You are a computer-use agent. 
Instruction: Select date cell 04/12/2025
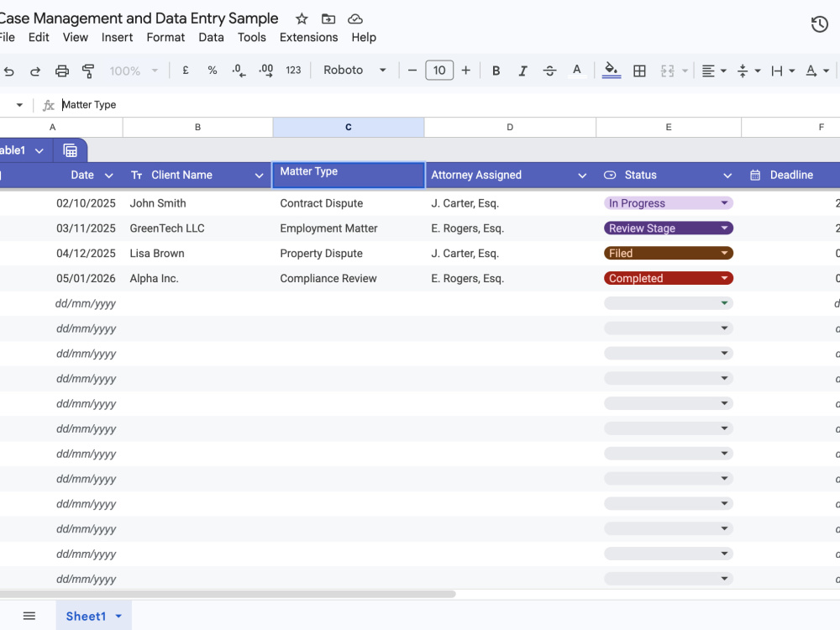point(61,254)
